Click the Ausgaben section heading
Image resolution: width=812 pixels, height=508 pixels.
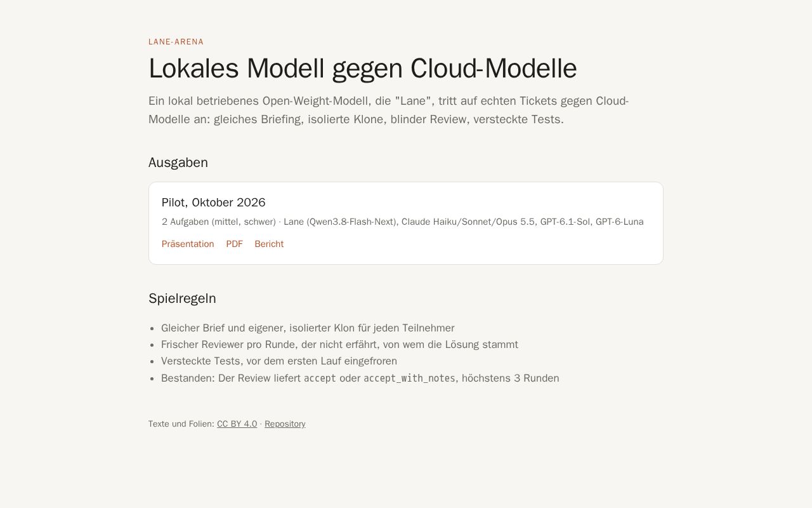click(x=178, y=163)
